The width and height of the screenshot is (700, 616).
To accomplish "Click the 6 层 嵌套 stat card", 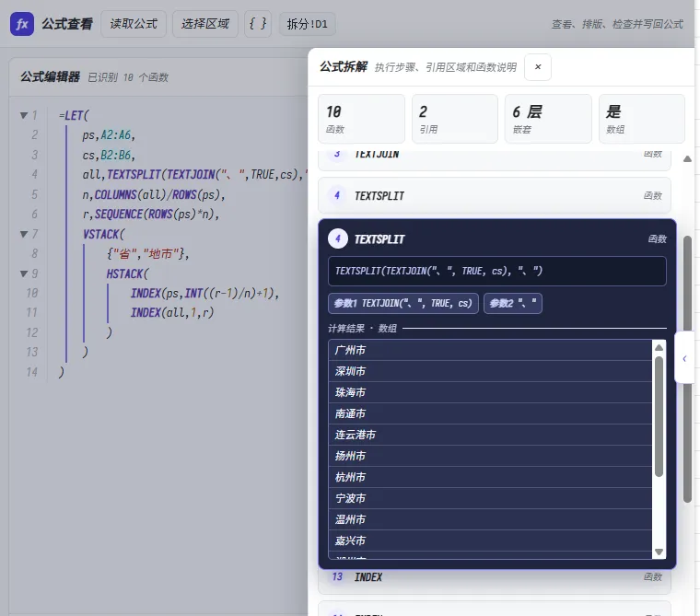I will tap(548, 119).
